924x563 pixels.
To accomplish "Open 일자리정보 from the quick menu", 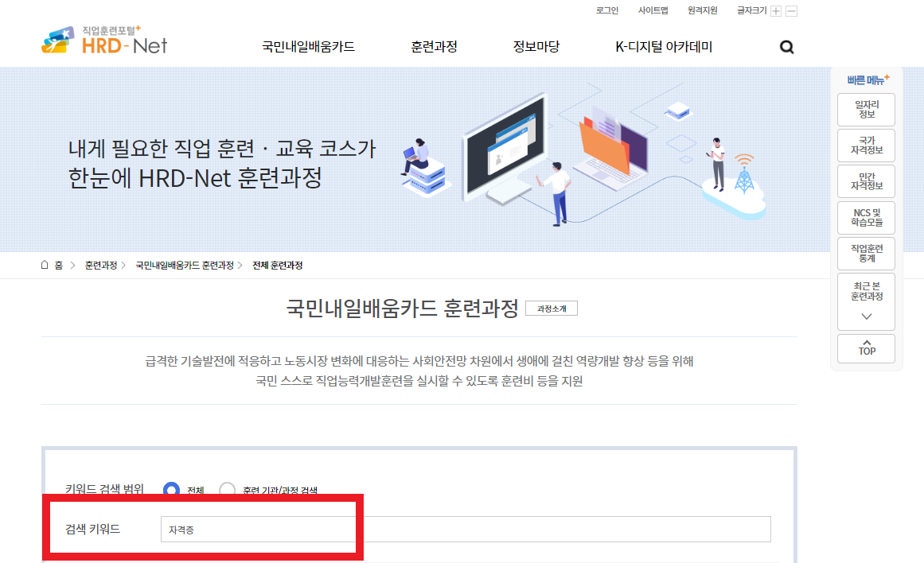I will (865, 109).
